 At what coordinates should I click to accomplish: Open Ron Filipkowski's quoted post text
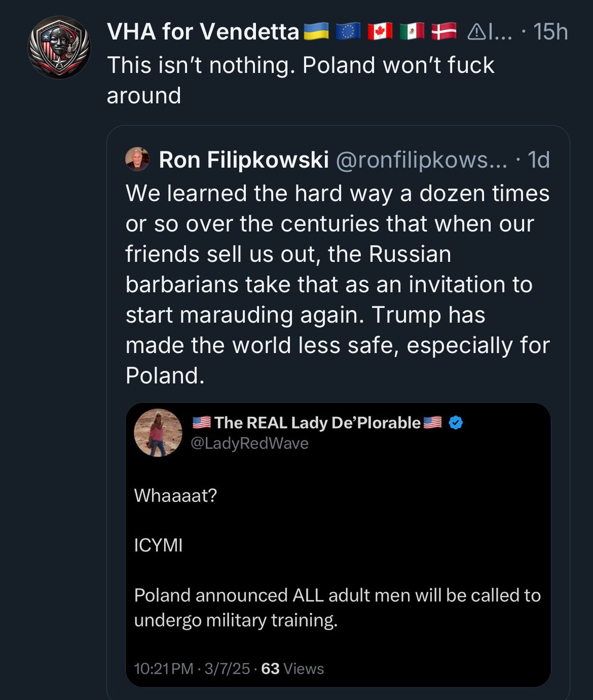(337, 284)
